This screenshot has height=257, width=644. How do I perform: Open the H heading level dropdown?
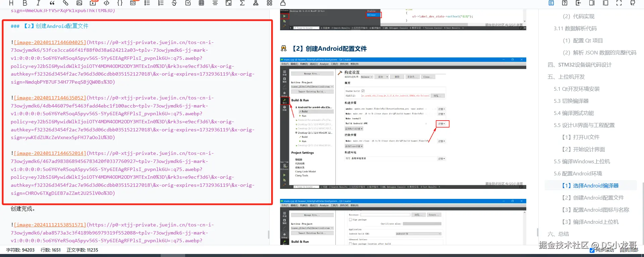(11, 3)
